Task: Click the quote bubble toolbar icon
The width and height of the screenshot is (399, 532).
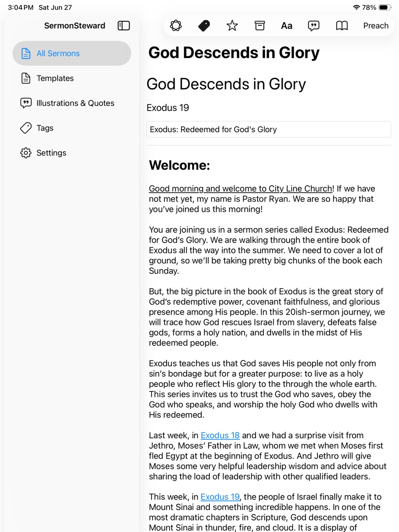Action: click(x=314, y=26)
